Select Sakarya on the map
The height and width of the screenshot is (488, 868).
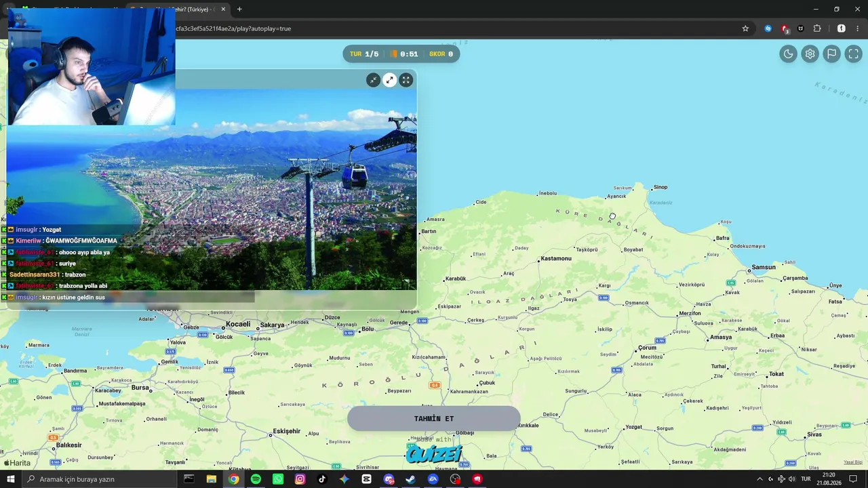(x=272, y=325)
